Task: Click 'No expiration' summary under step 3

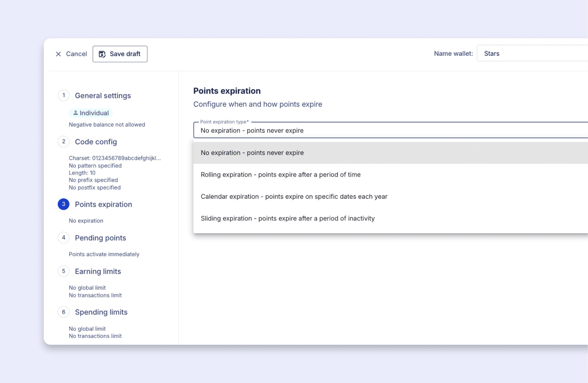Action: 86,221
